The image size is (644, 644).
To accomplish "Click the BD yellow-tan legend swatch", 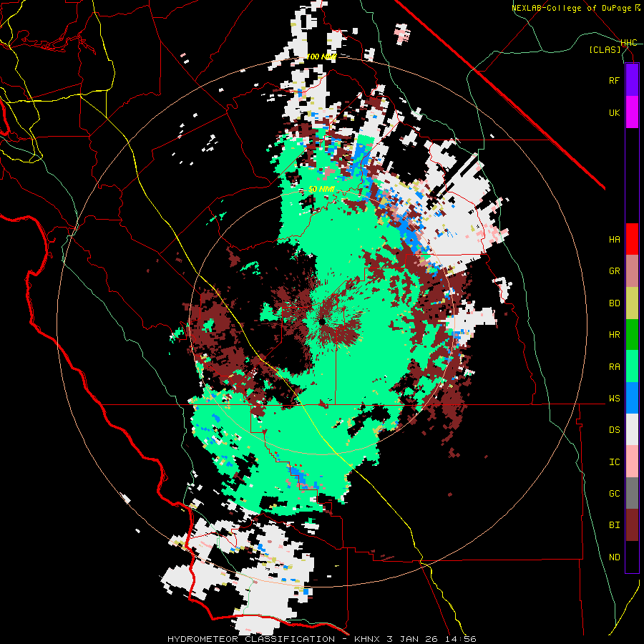I will pos(632,303).
